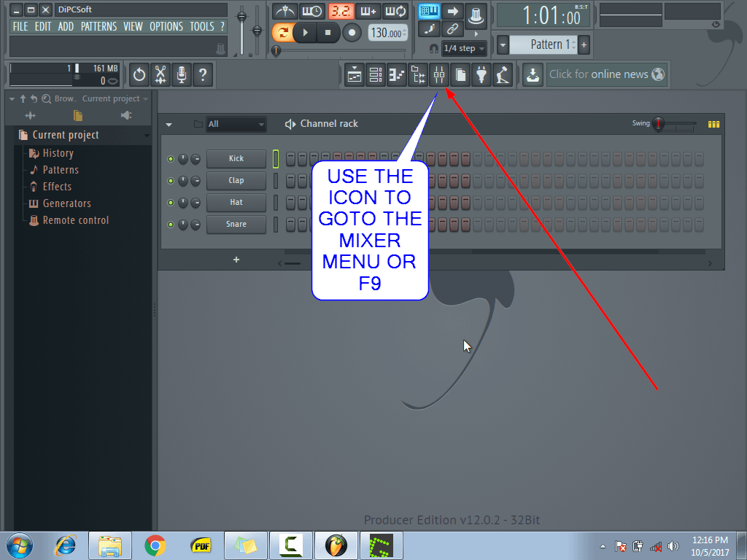The width and height of the screenshot is (747, 560).
Task: Toggle loop recording icon
Action: pyautogui.click(x=395, y=11)
